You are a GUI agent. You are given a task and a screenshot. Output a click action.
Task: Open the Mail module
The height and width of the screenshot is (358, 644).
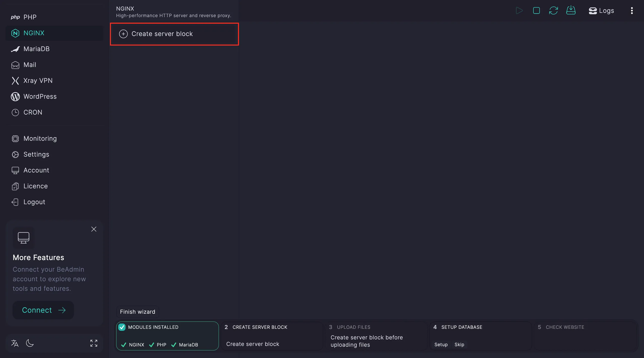[54, 65]
